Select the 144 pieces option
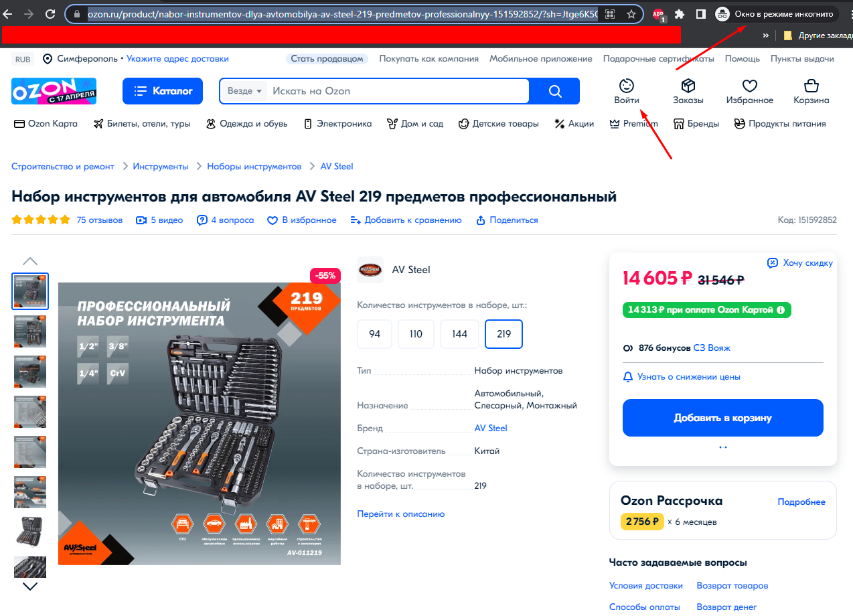 coord(459,334)
